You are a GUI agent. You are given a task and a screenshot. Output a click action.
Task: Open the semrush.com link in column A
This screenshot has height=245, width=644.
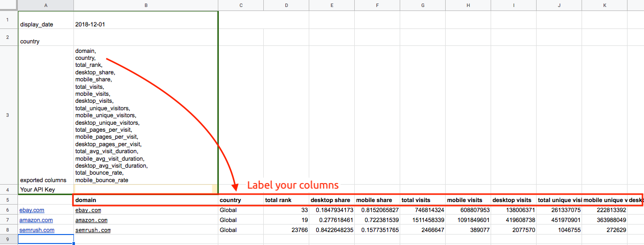pos(36,230)
